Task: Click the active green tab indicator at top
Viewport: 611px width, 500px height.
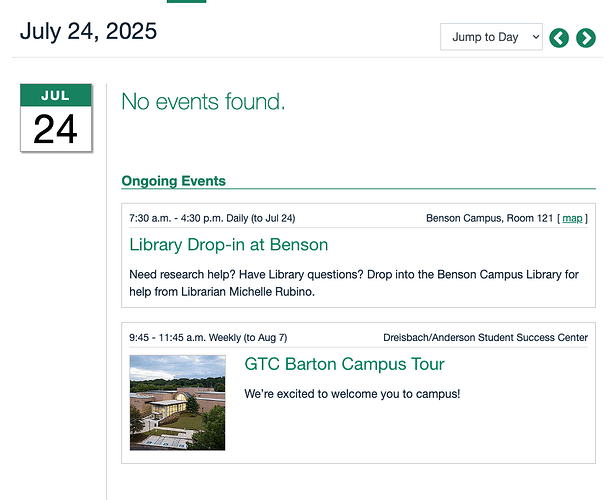Action: (186, 1)
